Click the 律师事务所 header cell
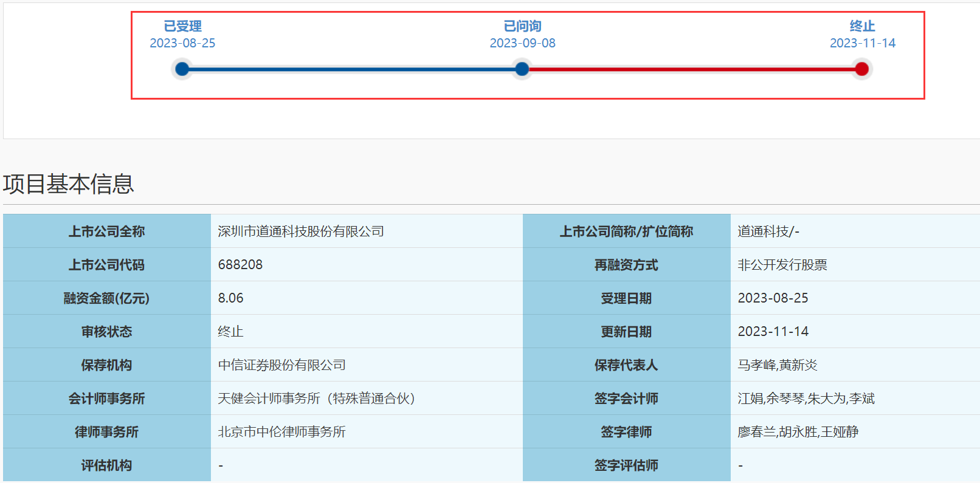This screenshot has height=483, width=980. pyautogui.click(x=107, y=431)
